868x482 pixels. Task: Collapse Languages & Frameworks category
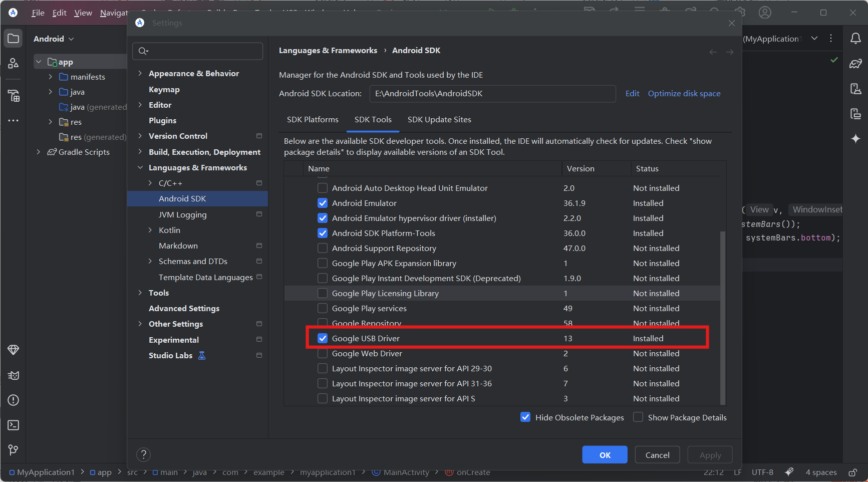pos(140,167)
